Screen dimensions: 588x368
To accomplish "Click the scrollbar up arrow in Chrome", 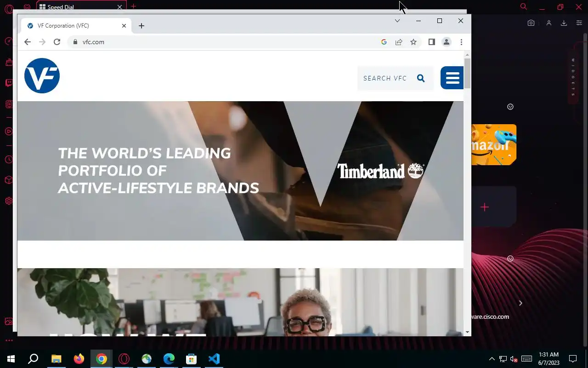I will [x=467, y=55].
